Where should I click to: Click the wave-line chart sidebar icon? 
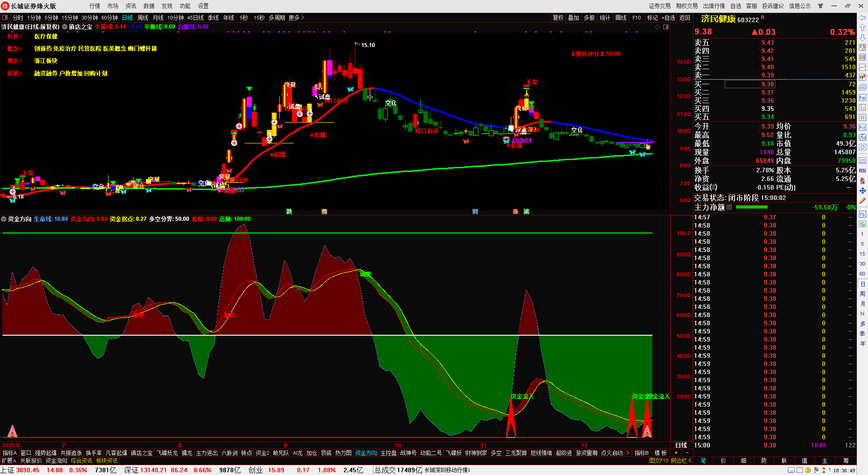click(863, 161)
